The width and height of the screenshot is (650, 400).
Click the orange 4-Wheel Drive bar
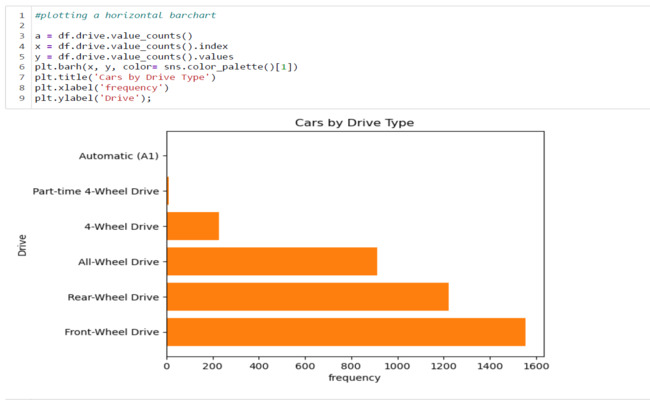coord(192,226)
